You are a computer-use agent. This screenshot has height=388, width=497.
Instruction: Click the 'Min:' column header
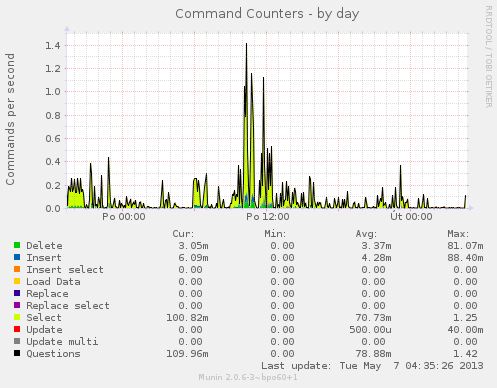[x=275, y=234]
